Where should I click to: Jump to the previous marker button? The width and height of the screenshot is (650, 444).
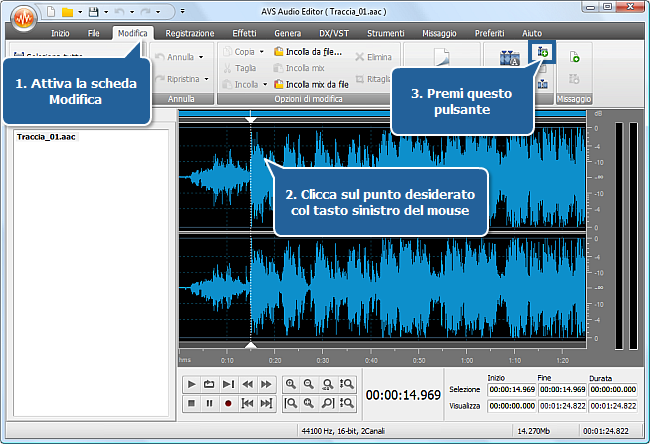247,403
